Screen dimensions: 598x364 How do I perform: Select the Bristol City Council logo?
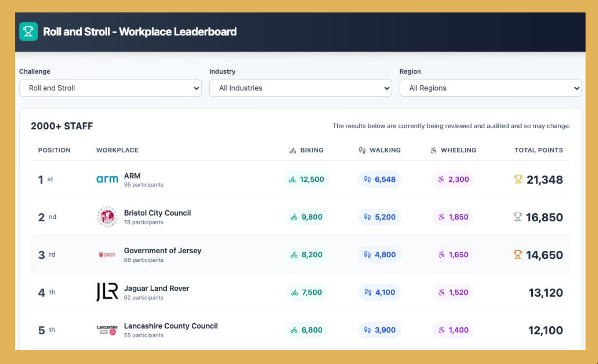pyautogui.click(x=107, y=217)
